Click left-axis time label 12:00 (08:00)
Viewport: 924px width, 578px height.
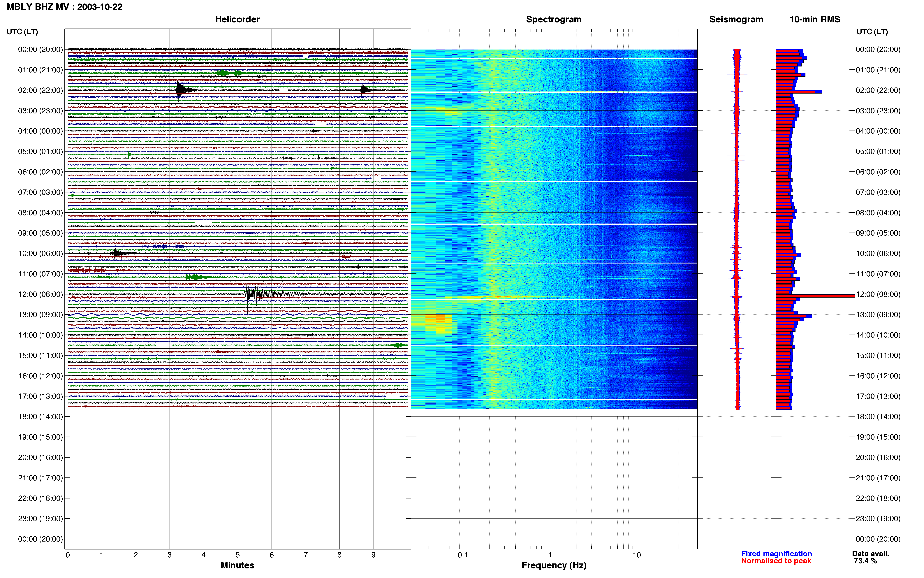click(41, 294)
